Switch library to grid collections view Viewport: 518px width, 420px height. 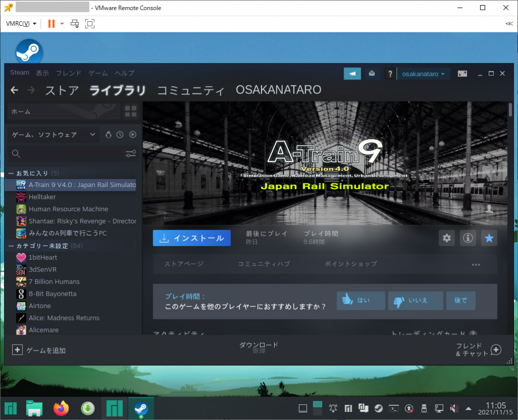point(131,111)
